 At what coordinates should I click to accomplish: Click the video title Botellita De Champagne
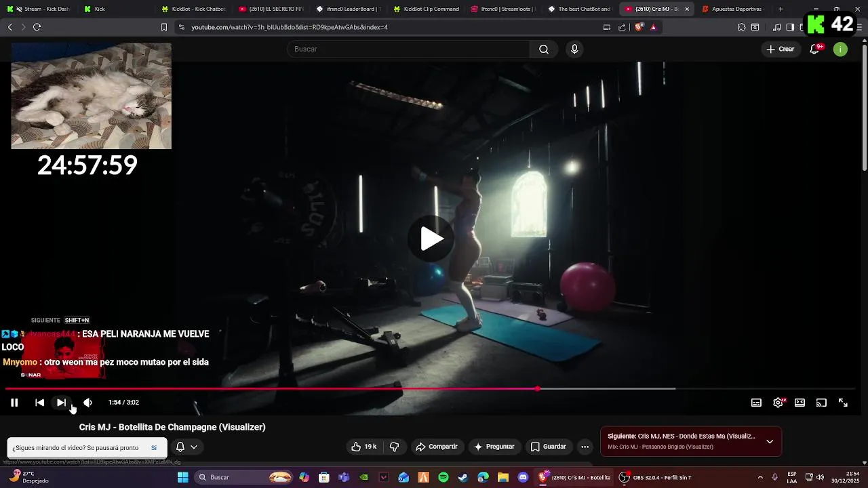(x=172, y=427)
